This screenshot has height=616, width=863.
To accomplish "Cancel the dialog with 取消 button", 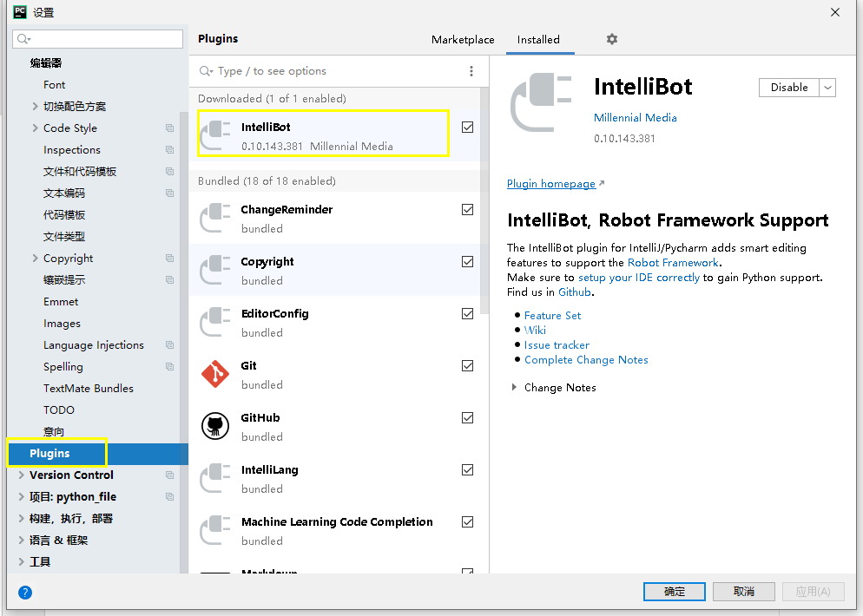I will click(x=744, y=592).
